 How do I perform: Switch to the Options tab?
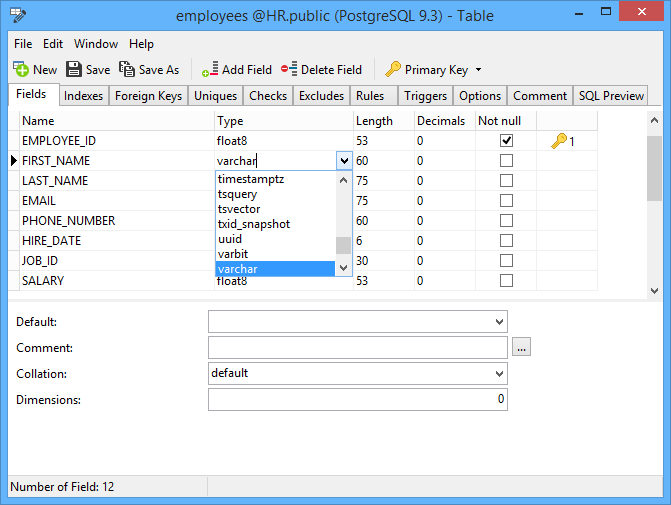480,96
